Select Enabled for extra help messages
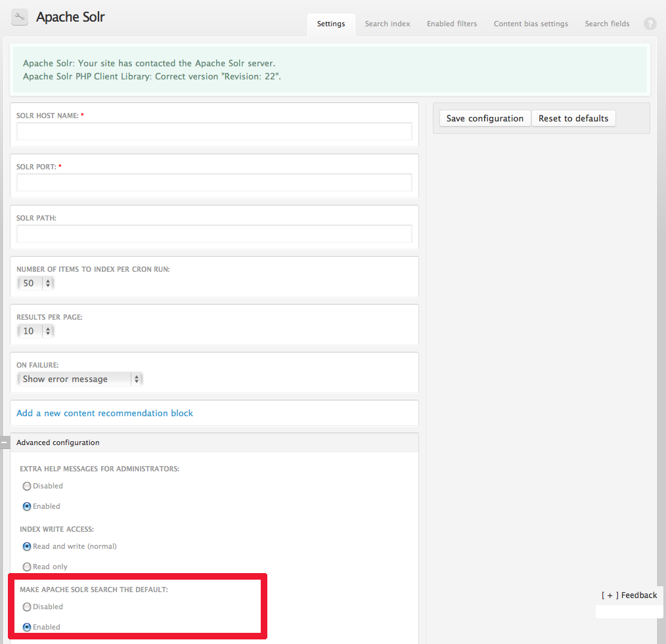This screenshot has width=666, height=644. (x=27, y=506)
